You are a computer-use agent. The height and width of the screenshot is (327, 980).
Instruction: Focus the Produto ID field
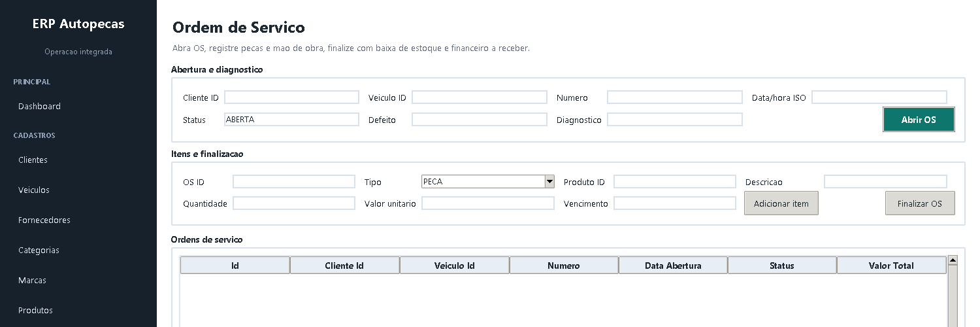click(675, 182)
